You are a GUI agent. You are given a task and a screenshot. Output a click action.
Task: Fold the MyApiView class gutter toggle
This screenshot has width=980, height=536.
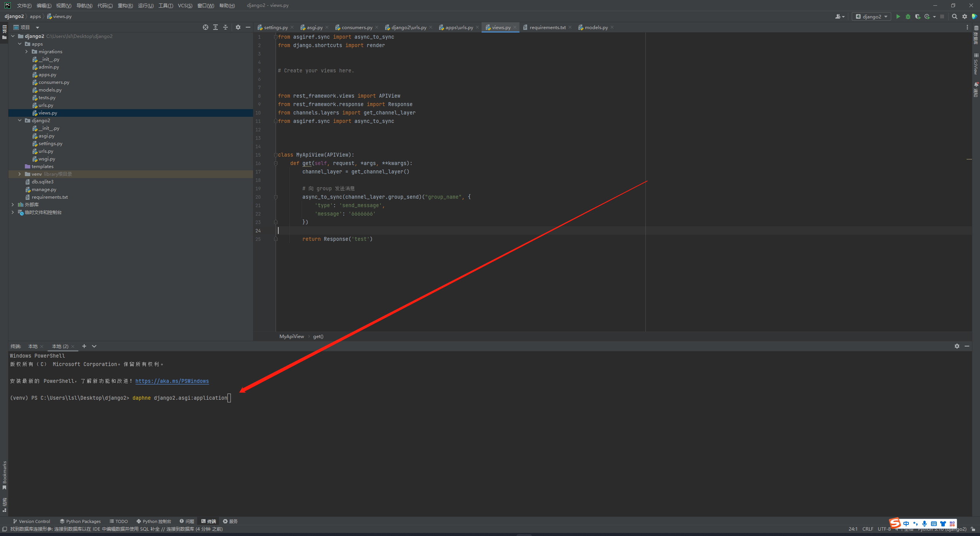pos(276,155)
